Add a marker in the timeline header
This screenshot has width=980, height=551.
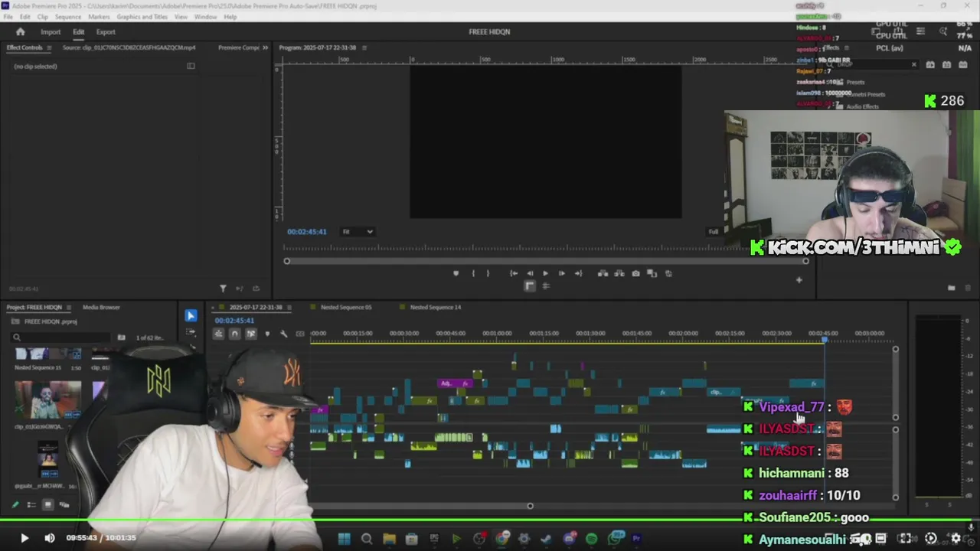point(267,334)
